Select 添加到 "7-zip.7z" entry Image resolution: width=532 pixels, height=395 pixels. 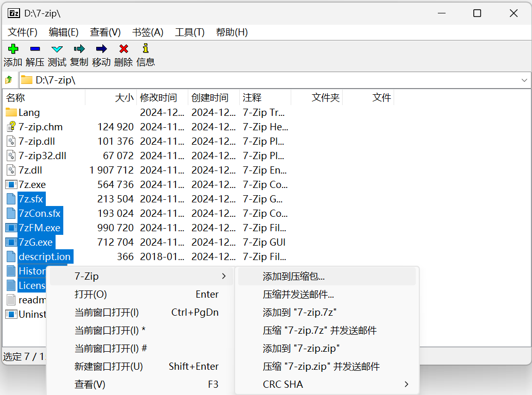click(x=327, y=312)
